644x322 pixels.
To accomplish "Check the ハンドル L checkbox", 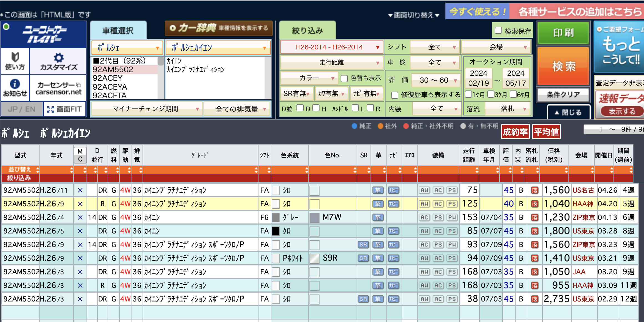I will coord(355,108).
